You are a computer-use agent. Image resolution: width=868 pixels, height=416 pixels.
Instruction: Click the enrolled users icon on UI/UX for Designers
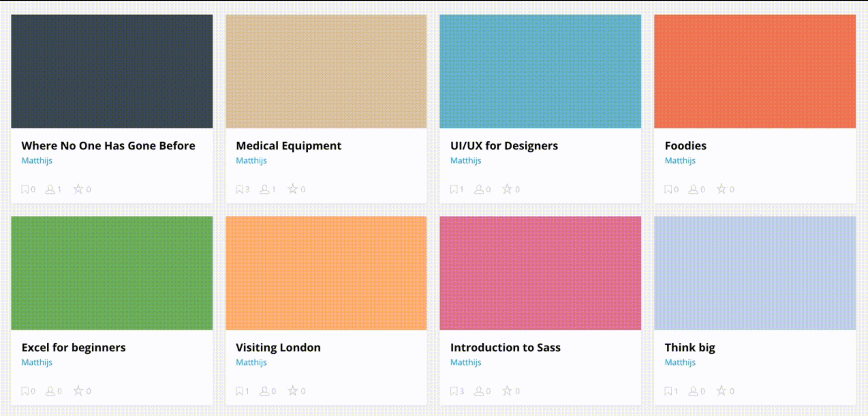[479, 189]
